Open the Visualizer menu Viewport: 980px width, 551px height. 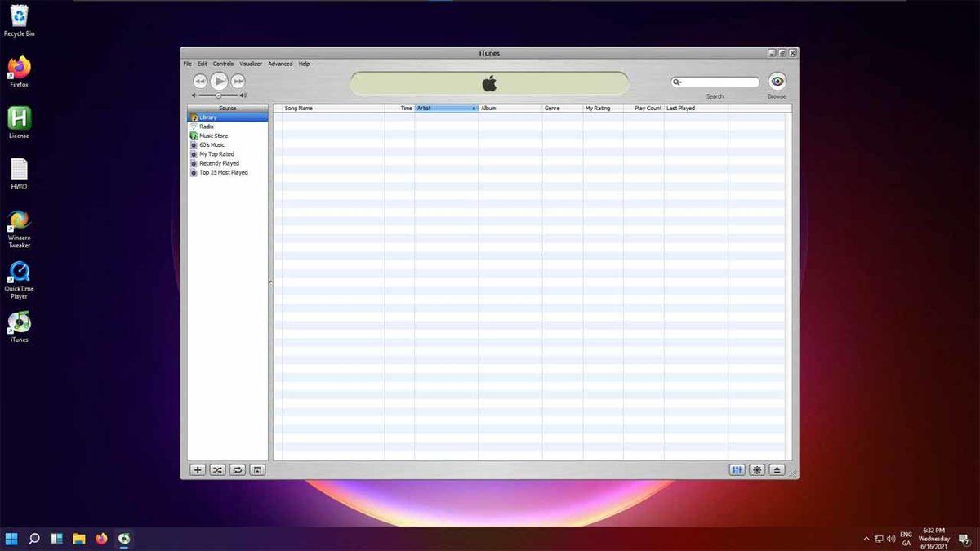pos(250,63)
